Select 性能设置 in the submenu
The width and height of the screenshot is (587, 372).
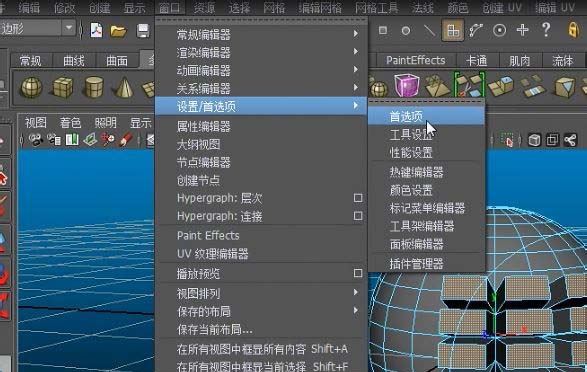pyautogui.click(x=426, y=152)
